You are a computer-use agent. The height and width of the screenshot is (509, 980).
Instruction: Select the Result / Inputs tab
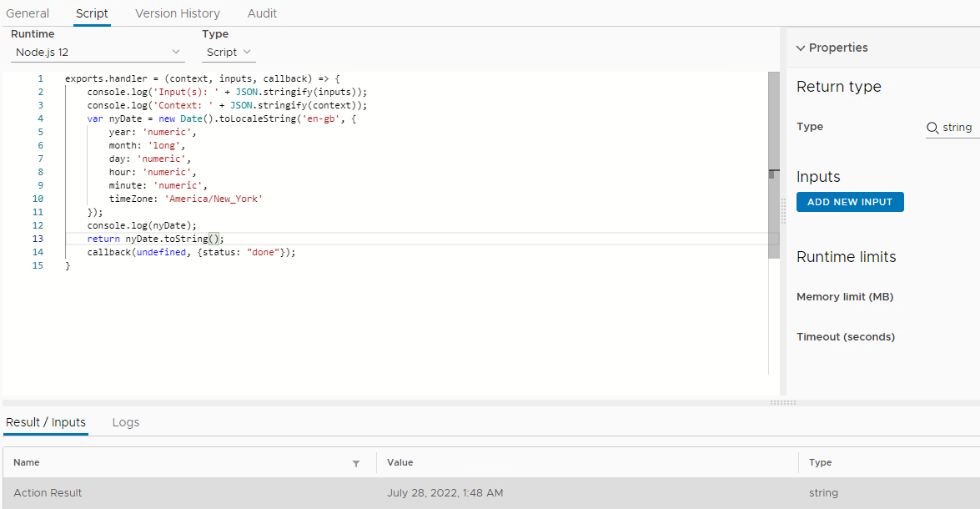(46, 422)
